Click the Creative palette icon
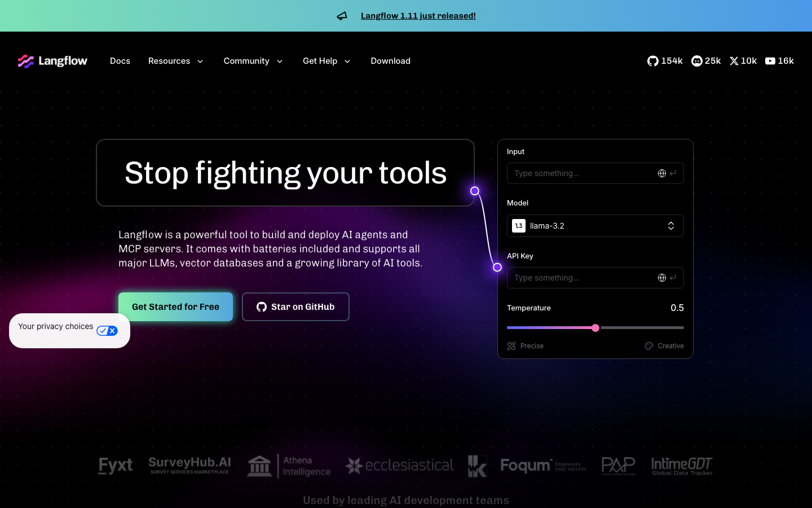The width and height of the screenshot is (812, 508). click(x=649, y=346)
